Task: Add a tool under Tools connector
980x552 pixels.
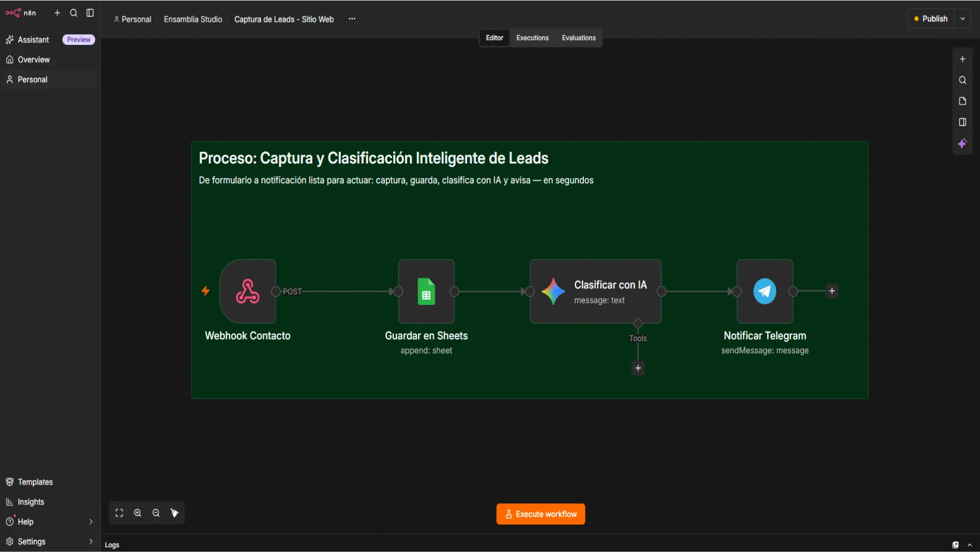Action: click(x=638, y=368)
